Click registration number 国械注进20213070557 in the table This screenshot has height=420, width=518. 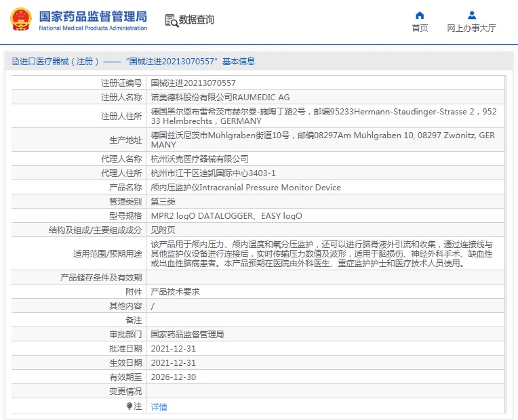pos(193,83)
